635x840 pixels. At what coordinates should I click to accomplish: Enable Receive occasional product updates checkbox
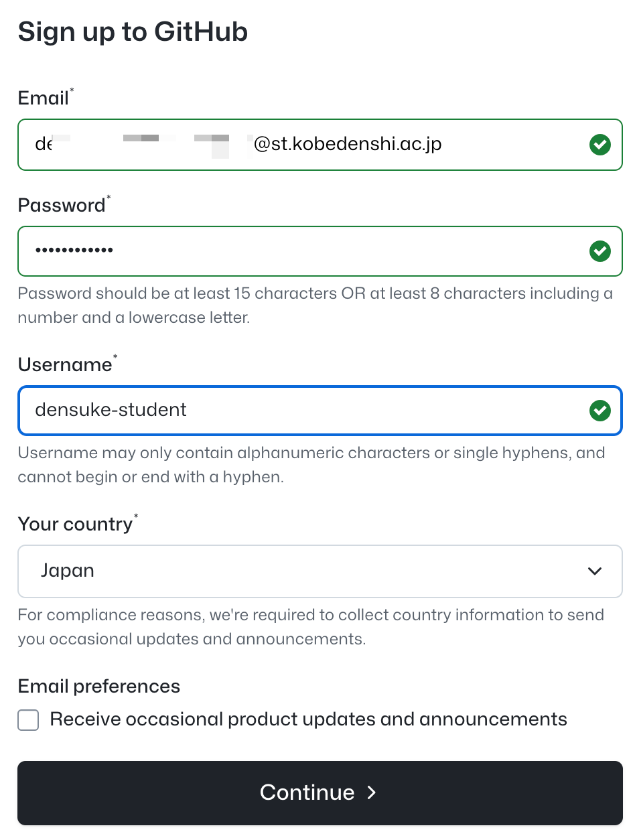28,721
